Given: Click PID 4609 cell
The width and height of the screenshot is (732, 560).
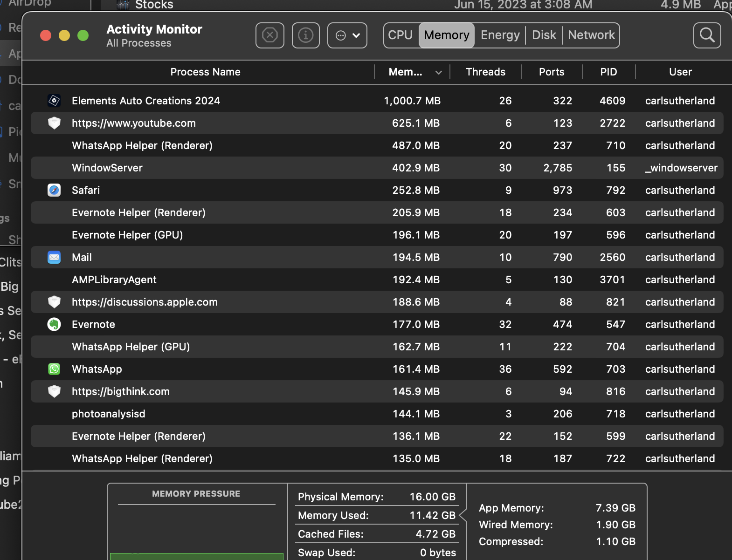Looking at the screenshot, I should (x=613, y=101).
